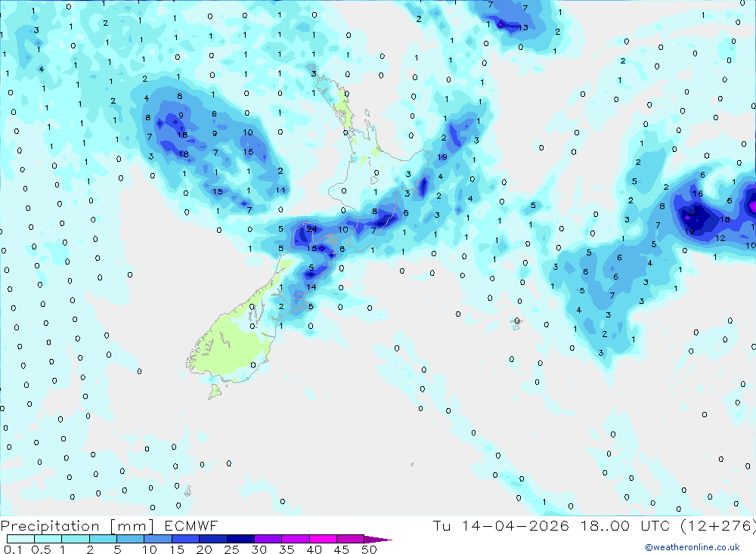Click the '(12+276)' forecast offset text
This screenshot has height=554, width=756.
718,526
